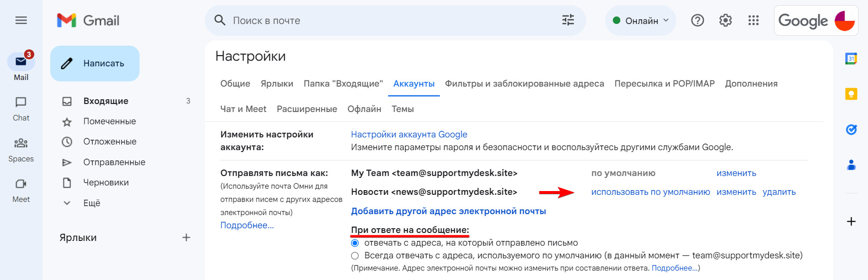
Task: Open the Google apps grid
Action: click(x=753, y=20)
